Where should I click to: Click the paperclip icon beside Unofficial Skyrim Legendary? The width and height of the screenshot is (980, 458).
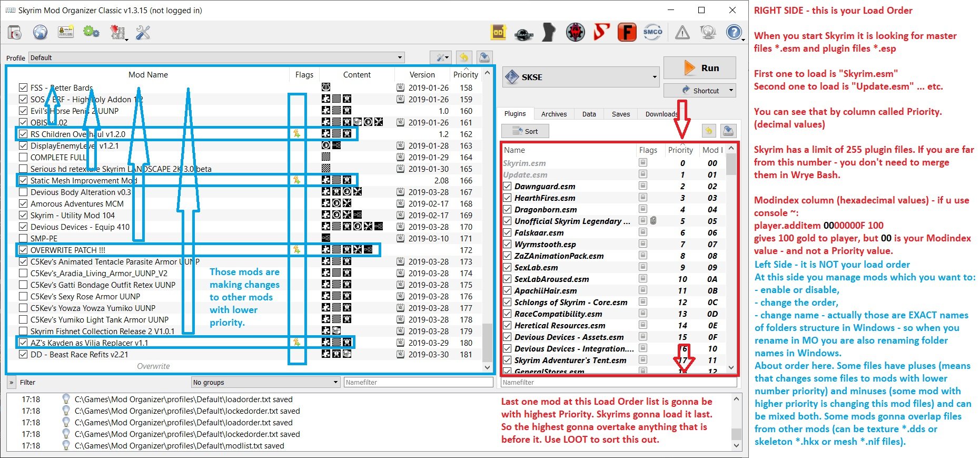(654, 221)
